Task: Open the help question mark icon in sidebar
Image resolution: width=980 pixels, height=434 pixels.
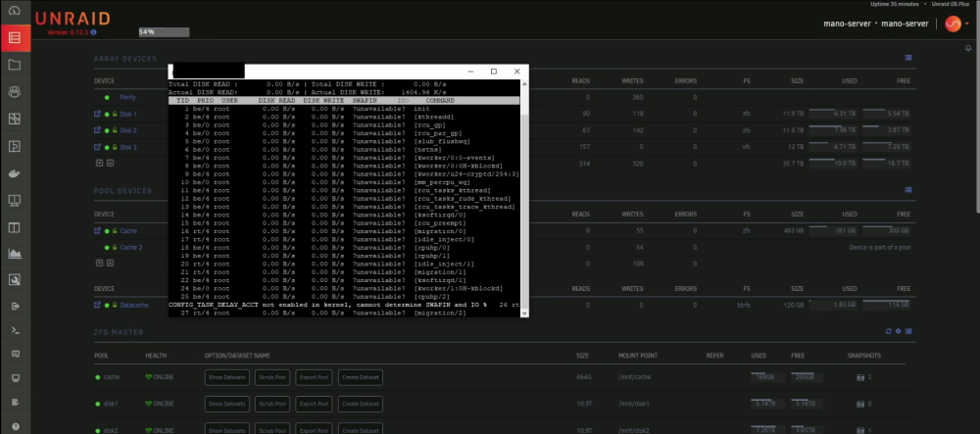Action: 15,426
